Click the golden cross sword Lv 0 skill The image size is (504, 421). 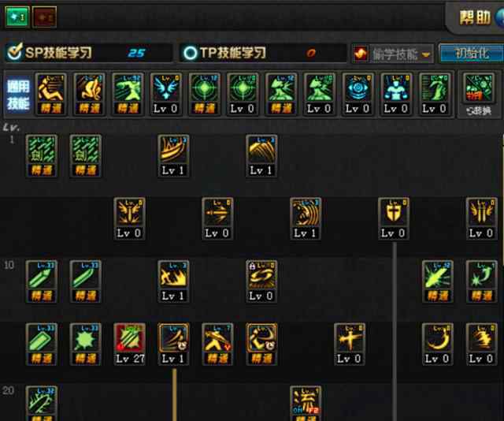350,344
